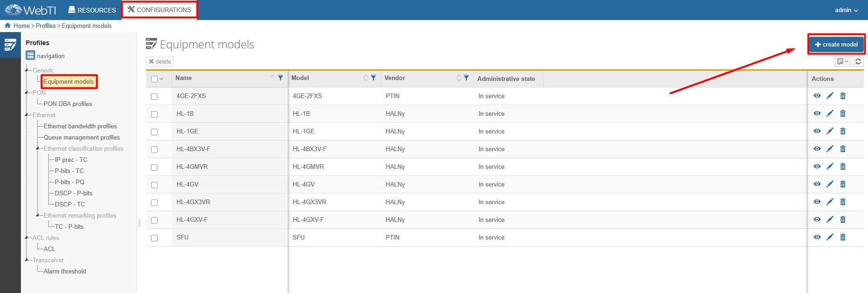Open the admin user dropdown
This screenshot has height=293, width=868.
click(846, 10)
